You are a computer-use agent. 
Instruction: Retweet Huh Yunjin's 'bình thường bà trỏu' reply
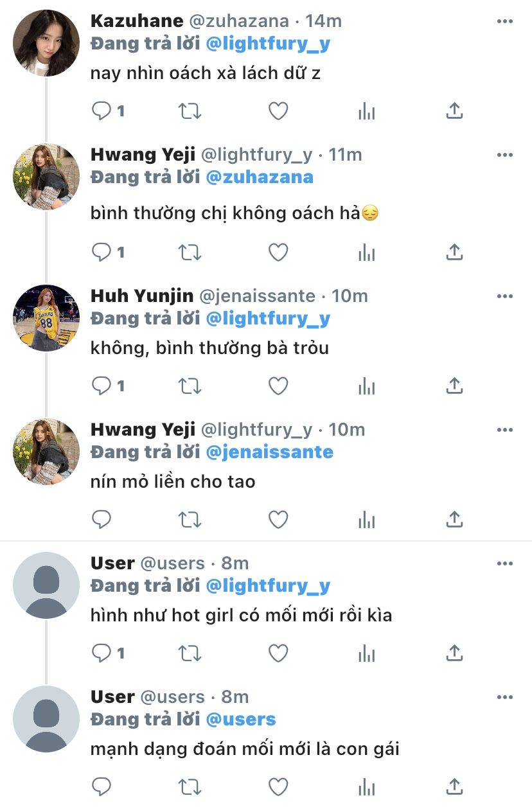(190, 386)
